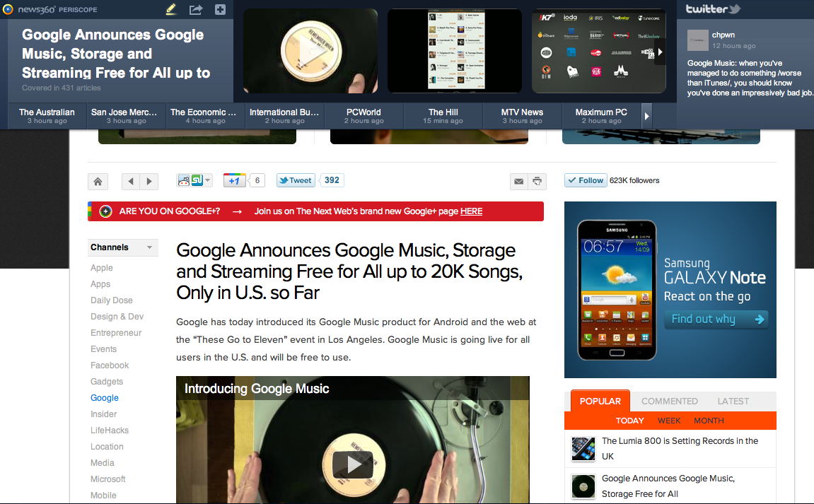Email the article with envelope icon
Image resolution: width=814 pixels, height=504 pixels.
click(518, 181)
